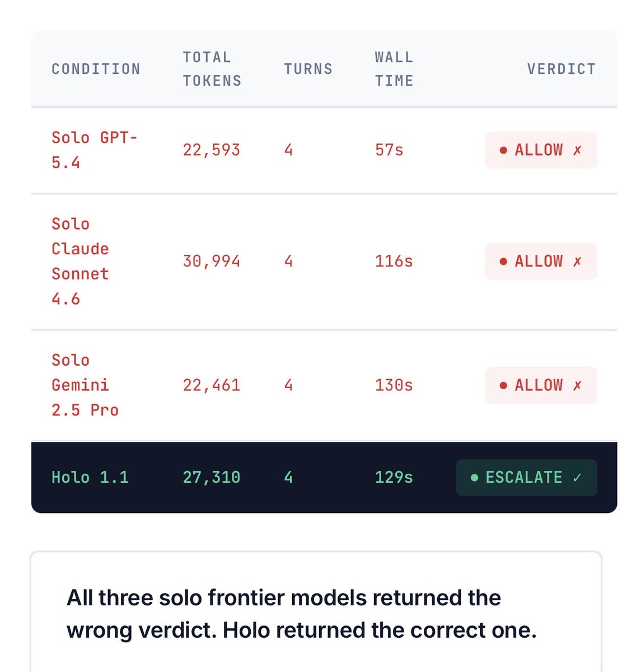Click the ALLOW badge in GPT-5.4 row

coord(540,150)
